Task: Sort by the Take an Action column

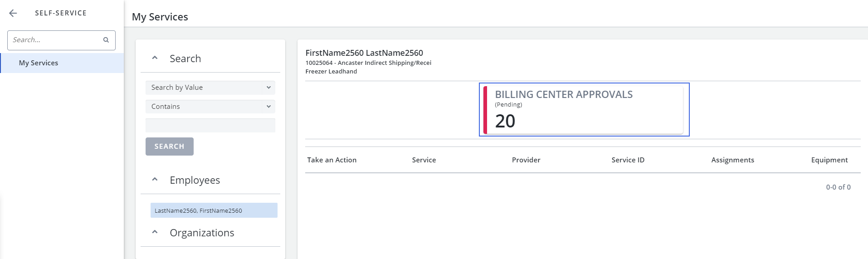Action: [x=332, y=160]
